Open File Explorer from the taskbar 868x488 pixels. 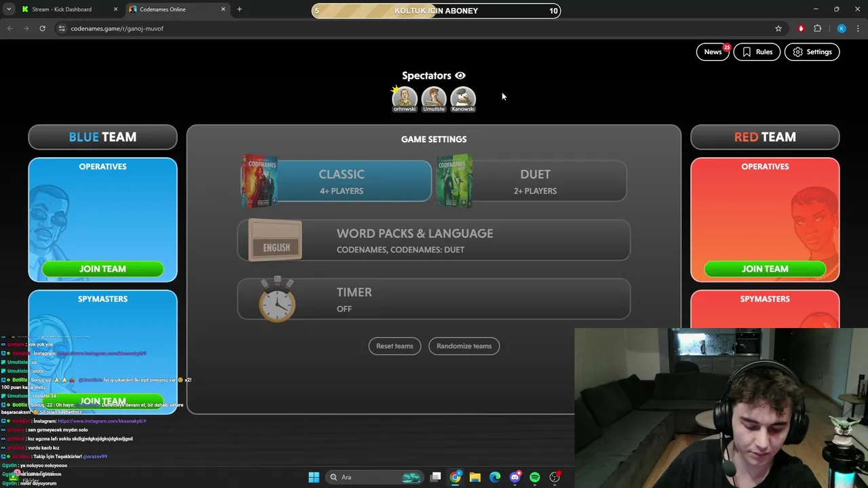point(475,477)
